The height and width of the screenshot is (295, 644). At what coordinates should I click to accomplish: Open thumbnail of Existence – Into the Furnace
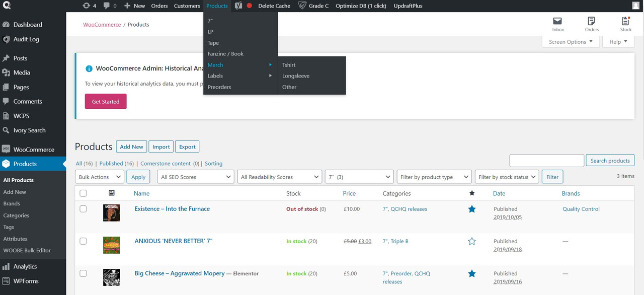coord(112,213)
